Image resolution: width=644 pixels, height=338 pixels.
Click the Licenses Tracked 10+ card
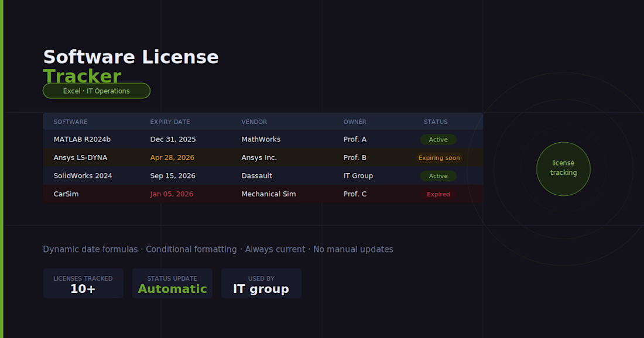[83, 284]
